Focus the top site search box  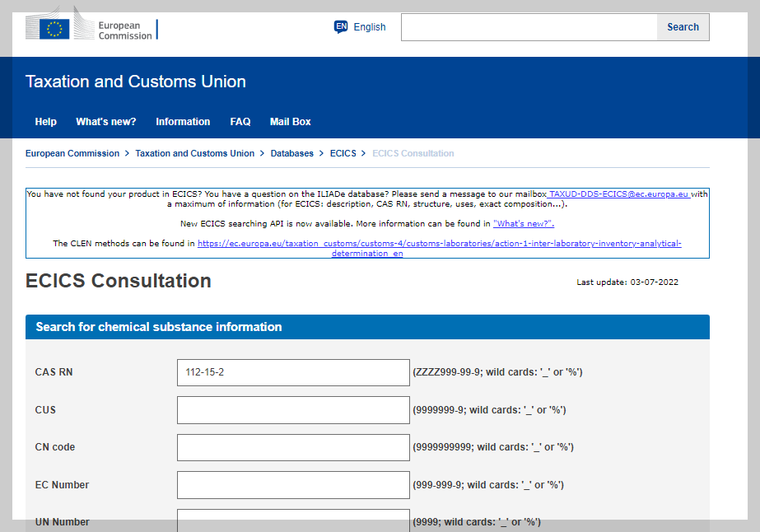(529, 27)
